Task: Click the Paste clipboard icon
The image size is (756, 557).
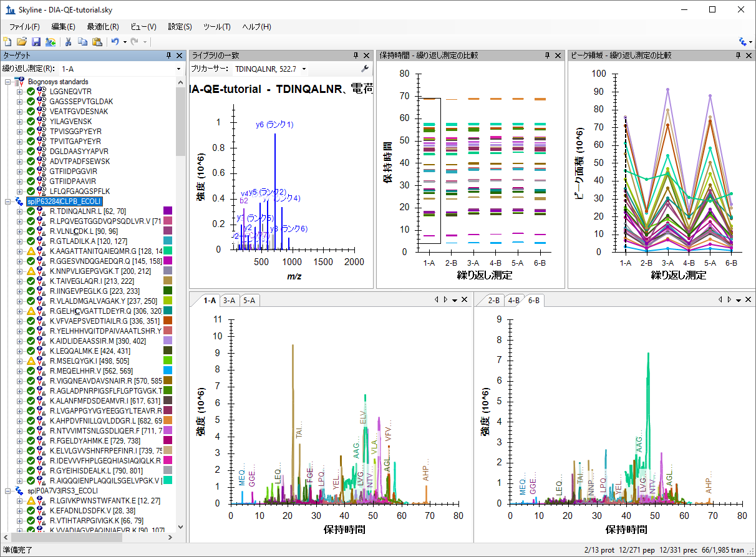Action: click(97, 42)
